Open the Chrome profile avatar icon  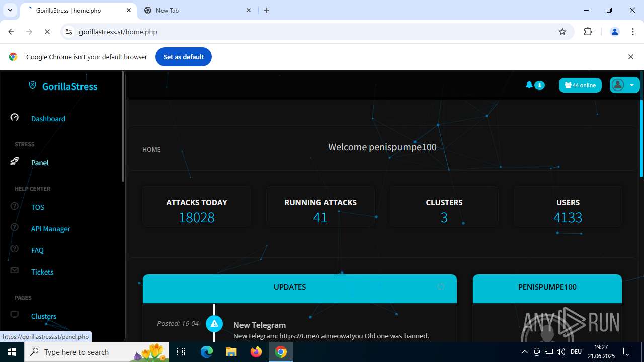tap(614, 32)
